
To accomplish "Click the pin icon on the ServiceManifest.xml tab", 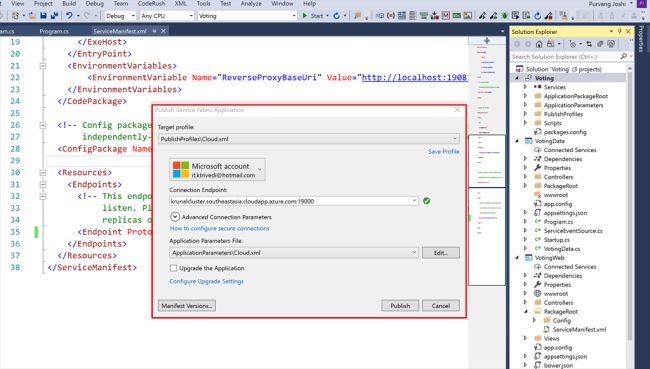I will 154,31.
